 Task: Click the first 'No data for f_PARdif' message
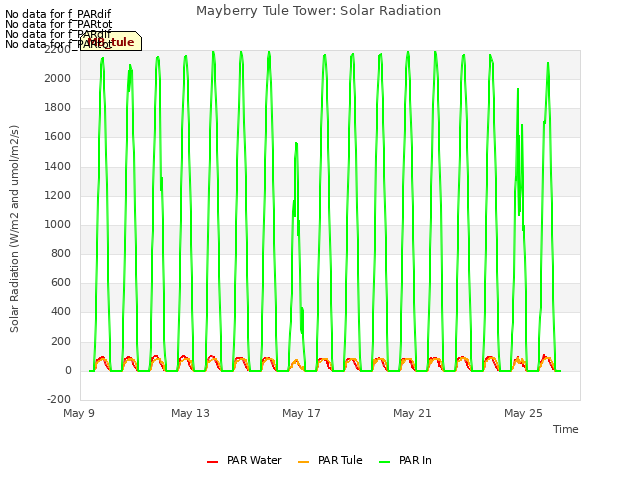[x=58, y=14]
